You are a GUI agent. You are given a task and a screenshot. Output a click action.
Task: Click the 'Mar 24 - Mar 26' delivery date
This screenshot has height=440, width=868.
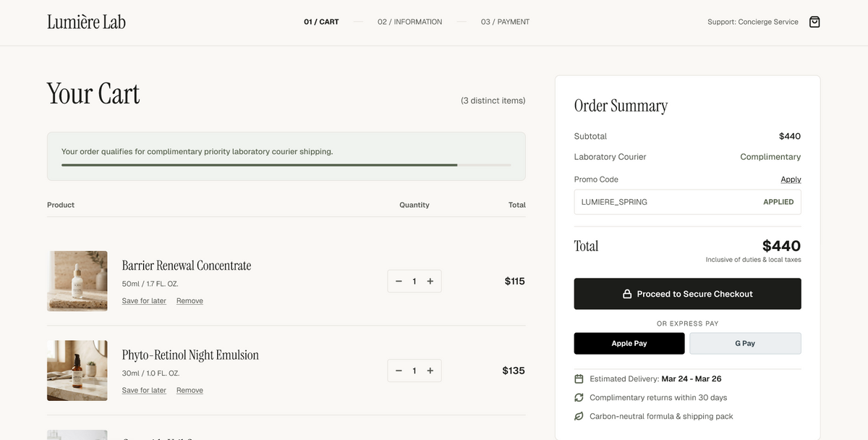(x=691, y=378)
